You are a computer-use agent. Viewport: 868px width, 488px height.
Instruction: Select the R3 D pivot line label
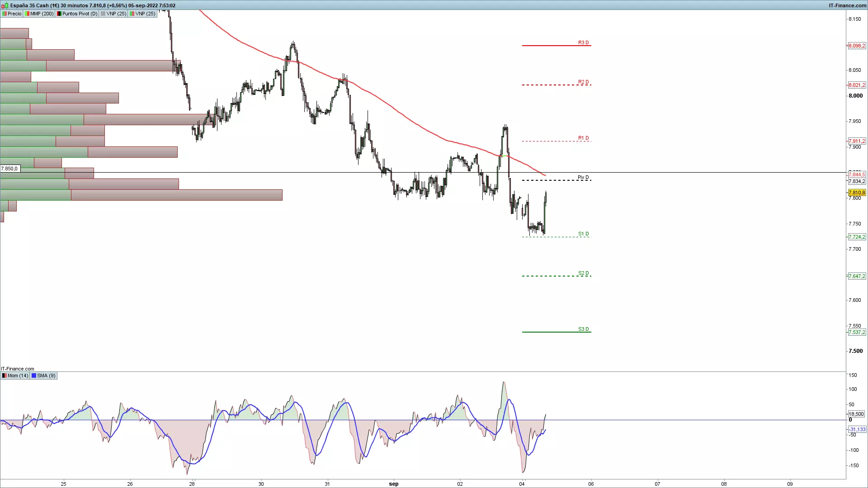(x=584, y=42)
